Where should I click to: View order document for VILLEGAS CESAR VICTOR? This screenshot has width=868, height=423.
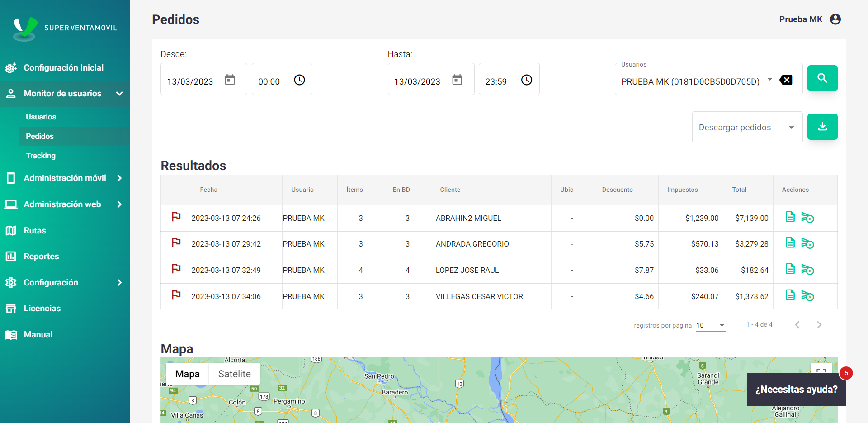coord(790,295)
